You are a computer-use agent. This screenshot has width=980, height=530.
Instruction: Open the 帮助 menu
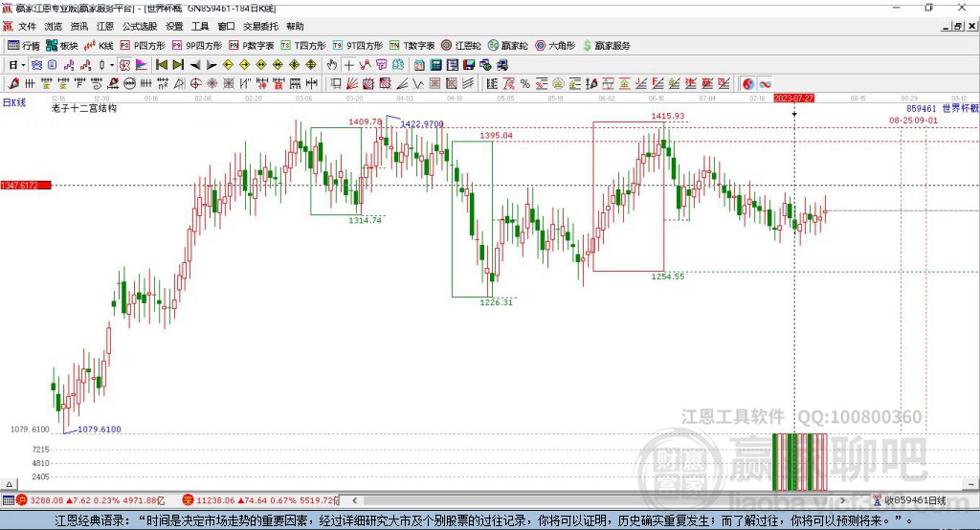295,26
